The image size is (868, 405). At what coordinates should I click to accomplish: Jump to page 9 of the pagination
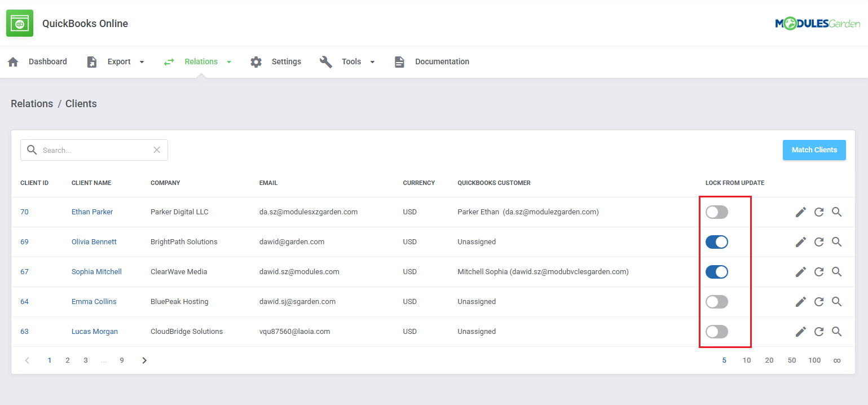coord(122,360)
